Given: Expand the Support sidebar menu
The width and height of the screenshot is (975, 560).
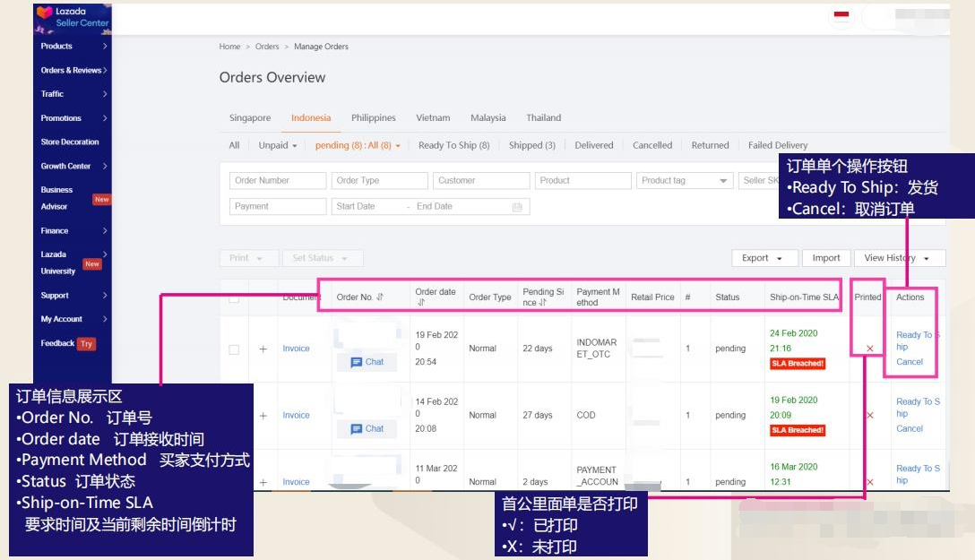Looking at the screenshot, I should [73, 295].
